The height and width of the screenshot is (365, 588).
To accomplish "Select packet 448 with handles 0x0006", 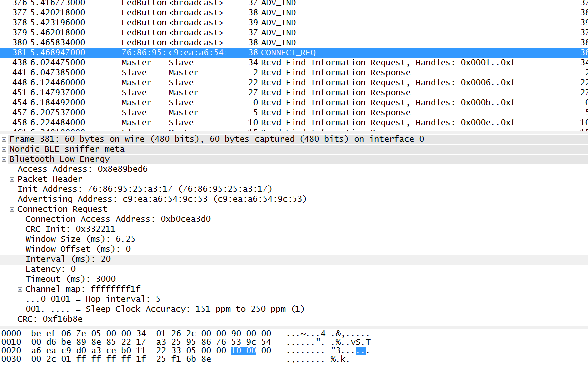I will point(294,82).
